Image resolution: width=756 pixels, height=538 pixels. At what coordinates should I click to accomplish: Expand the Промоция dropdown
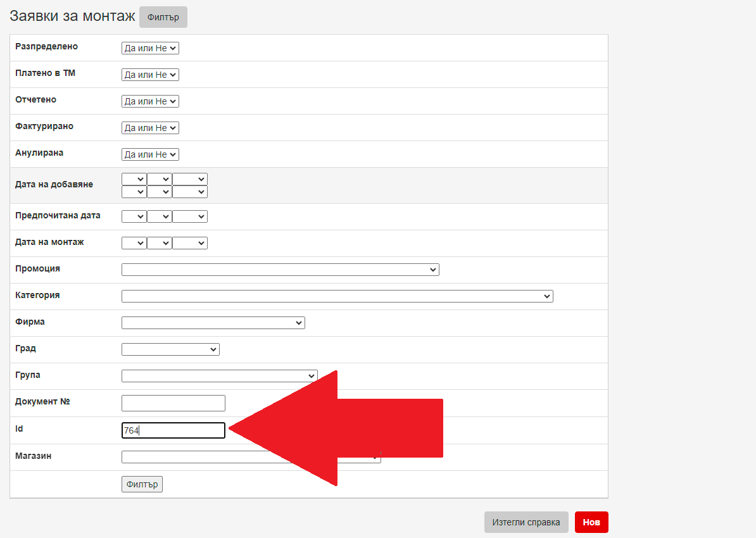pyautogui.click(x=280, y=270)
